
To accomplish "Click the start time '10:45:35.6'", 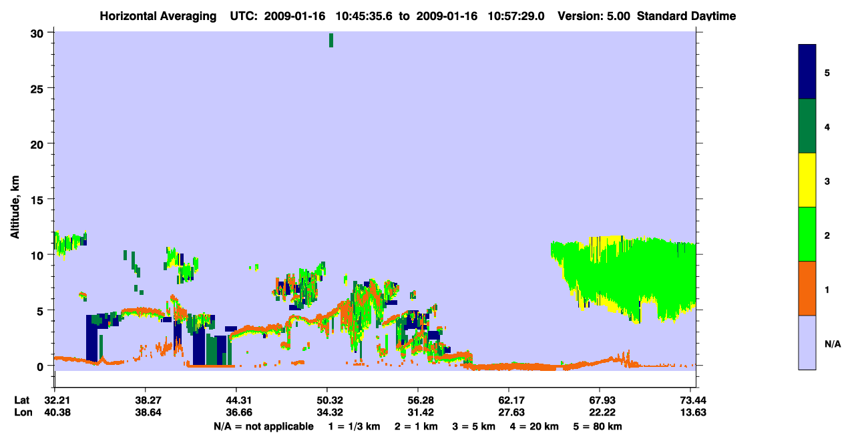I will coord(365,16).
